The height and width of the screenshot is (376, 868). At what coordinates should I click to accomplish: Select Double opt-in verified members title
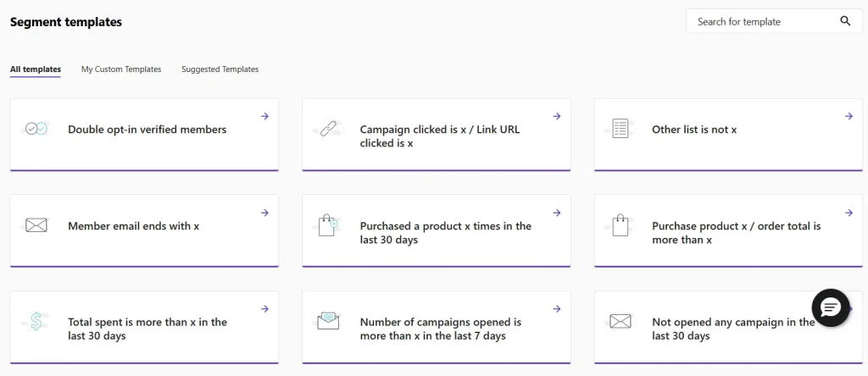point(147,130)
